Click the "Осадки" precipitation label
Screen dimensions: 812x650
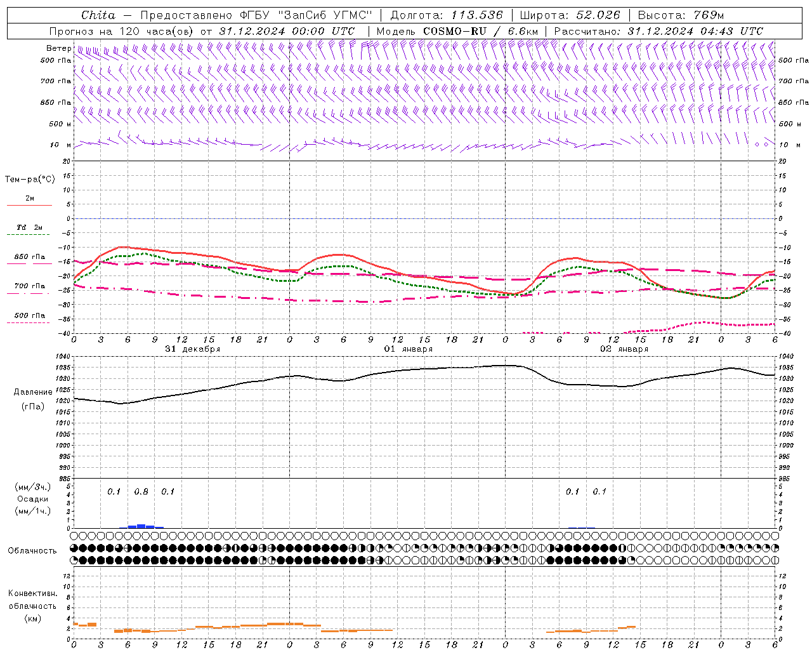point(32,499)
